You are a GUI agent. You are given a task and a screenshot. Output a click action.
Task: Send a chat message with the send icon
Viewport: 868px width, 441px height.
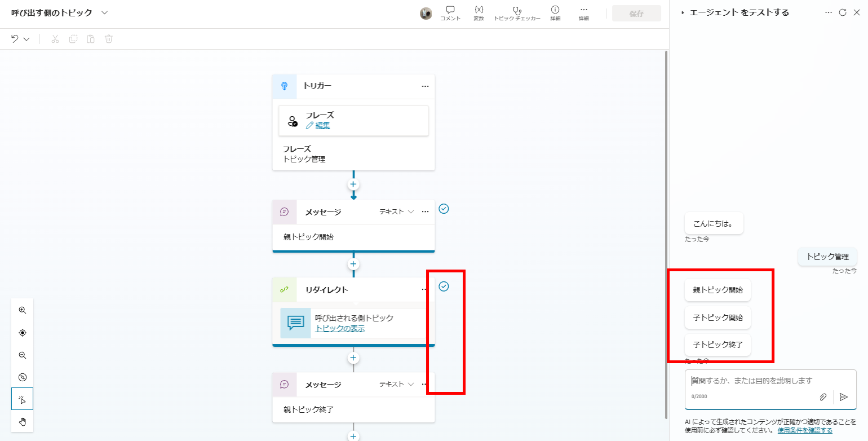[x=844, y=396]
